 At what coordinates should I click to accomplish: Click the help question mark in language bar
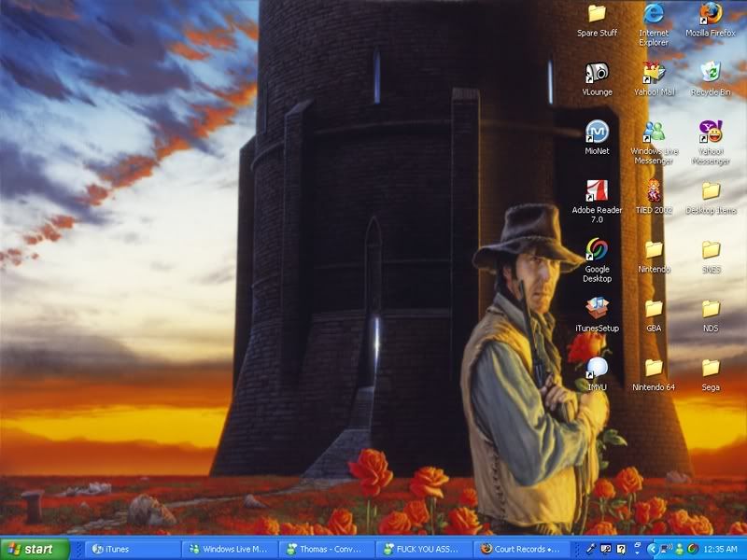pyautogui.click(x=621, y=549)
